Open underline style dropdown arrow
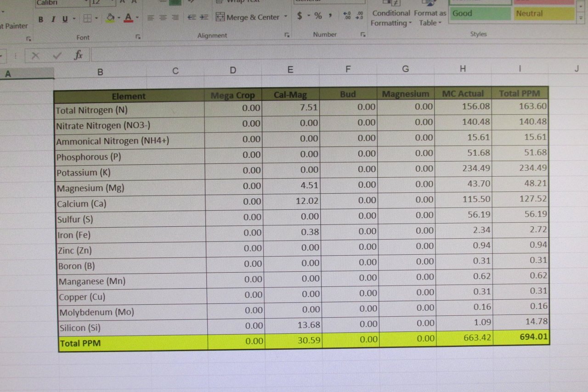 pos(73,19)
